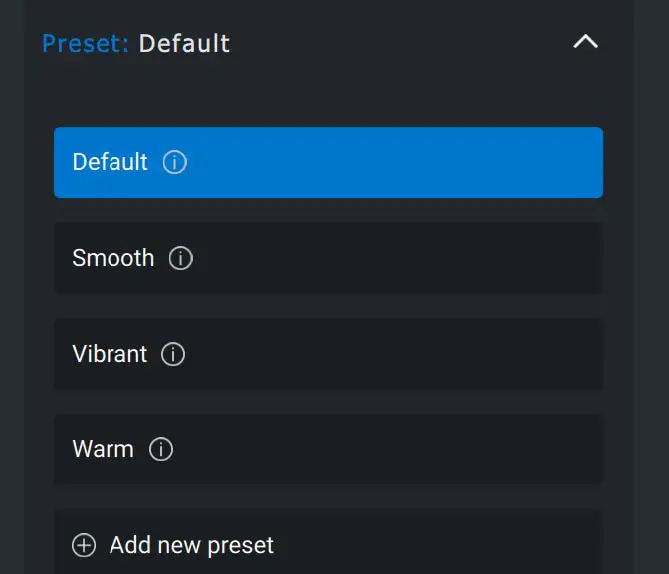Click the 'Smooth' text label
This screenshot has height=574, width=669.
pyautogui.click(x=113, y=258)
